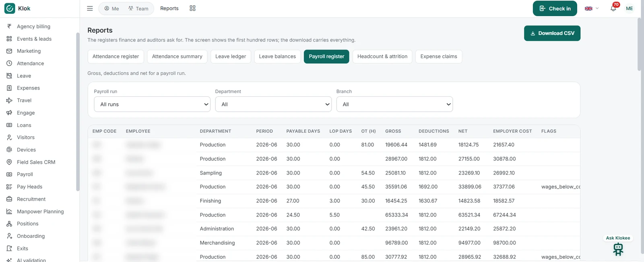Screen dimensions: 644x262
Task: Click the EMP CODE column header
Action: [x=104, y=131]
